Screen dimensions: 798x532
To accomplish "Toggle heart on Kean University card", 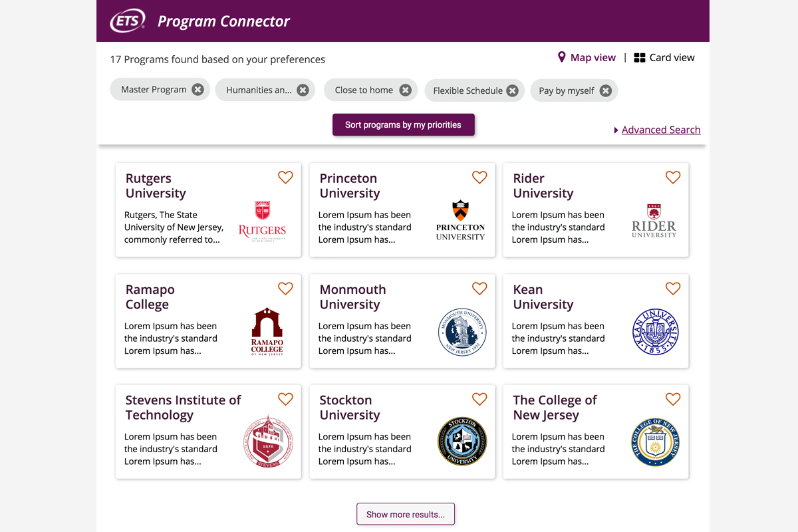I will coord(673,289).
